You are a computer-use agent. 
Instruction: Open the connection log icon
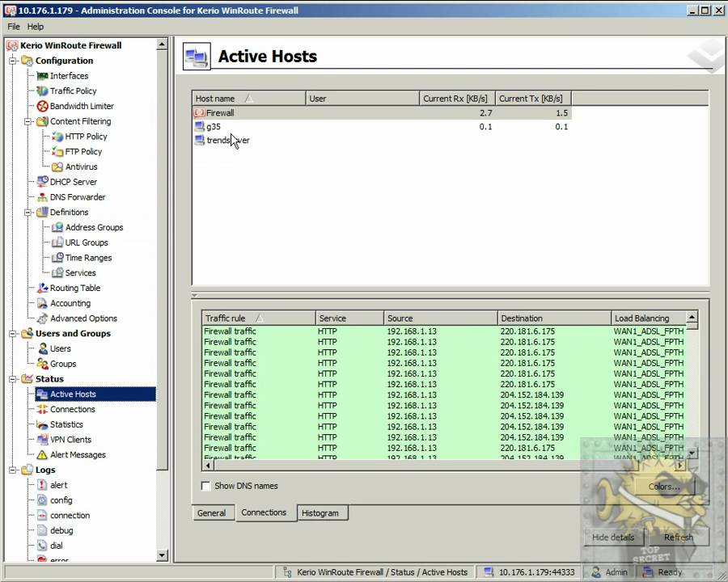click(x=42, y=515)
